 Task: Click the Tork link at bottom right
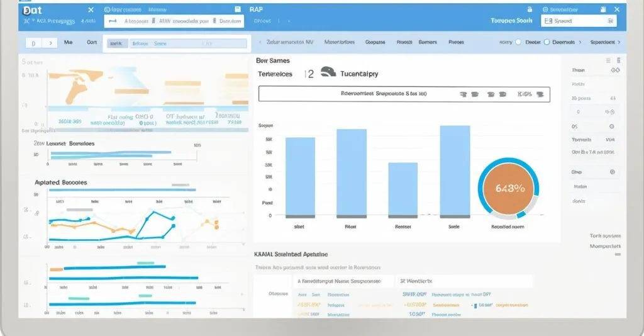point(606,236)
